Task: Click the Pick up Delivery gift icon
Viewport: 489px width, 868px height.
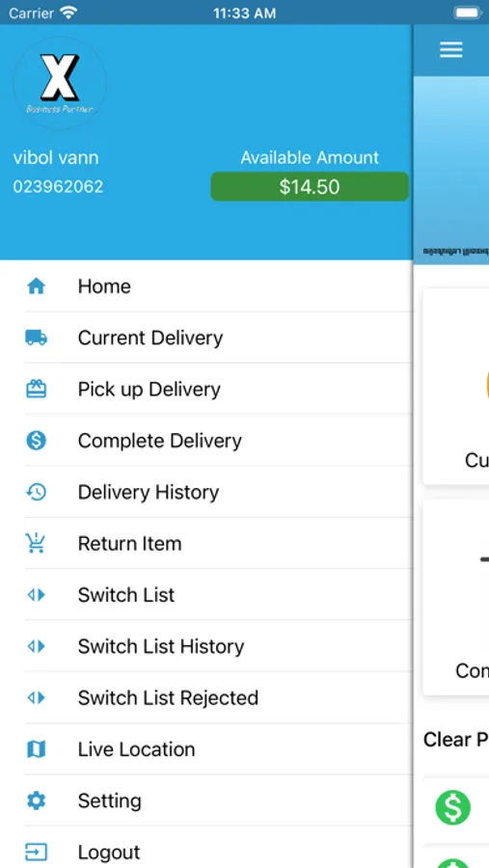Action: pyautogui.click(x=37, y=390)
